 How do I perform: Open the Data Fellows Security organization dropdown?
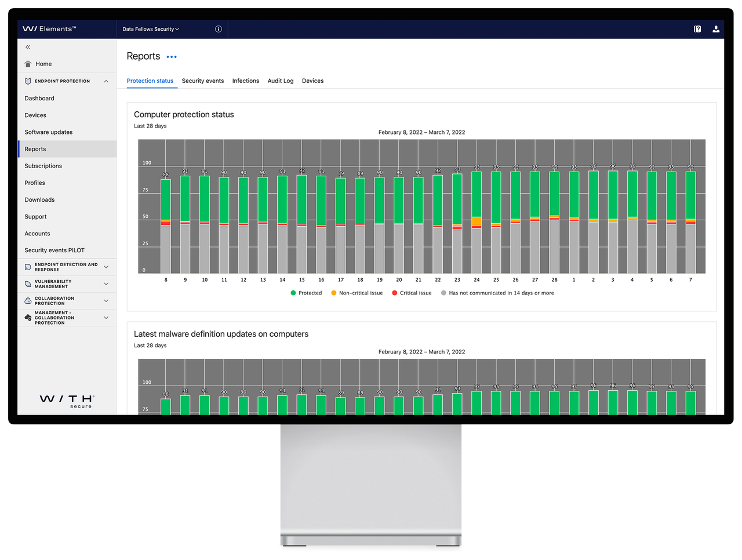[x=151, y=28]
